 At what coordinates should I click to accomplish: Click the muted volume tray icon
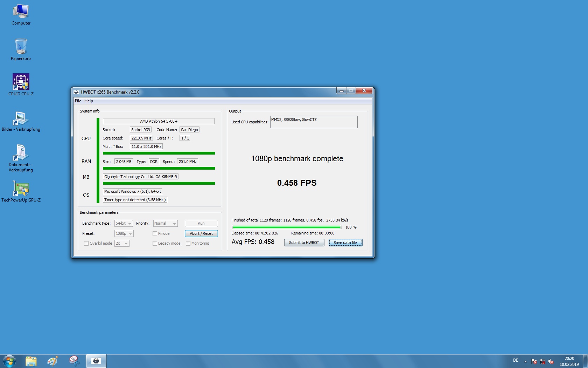click(x=551, y=361)
